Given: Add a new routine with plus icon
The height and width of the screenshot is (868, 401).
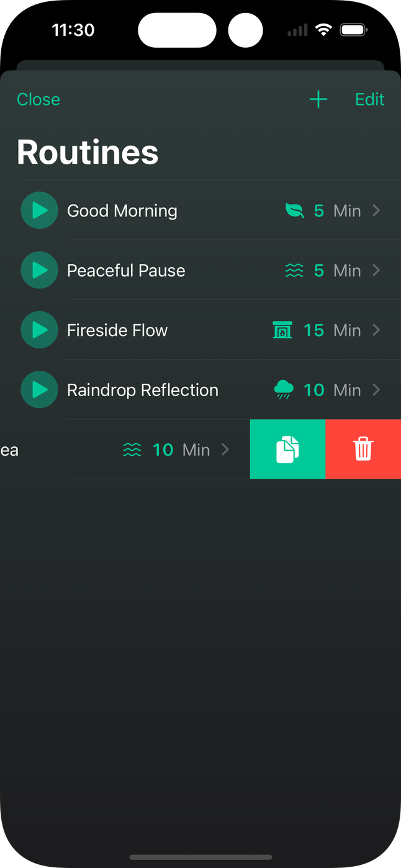Looking at the screenshot, I should 318,99.
